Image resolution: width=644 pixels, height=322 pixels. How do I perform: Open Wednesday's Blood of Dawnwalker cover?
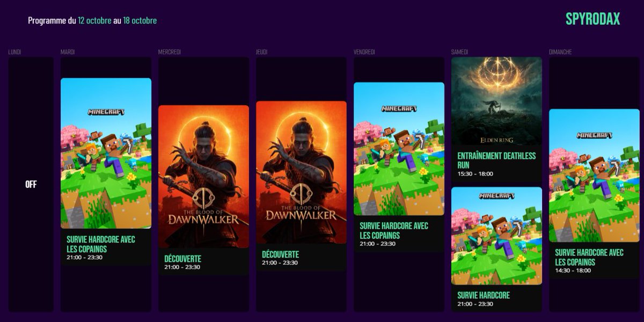click(x=203, y=177)
